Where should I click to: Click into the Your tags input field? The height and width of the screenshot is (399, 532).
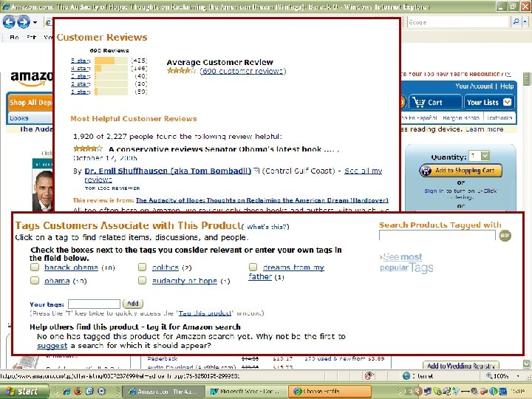pos(94,304)
